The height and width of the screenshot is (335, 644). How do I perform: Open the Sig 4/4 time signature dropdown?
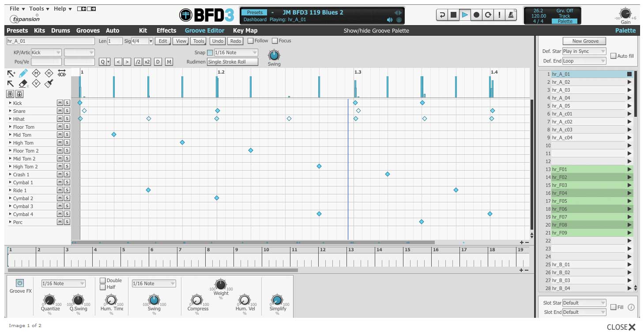[x=142, y=41]
